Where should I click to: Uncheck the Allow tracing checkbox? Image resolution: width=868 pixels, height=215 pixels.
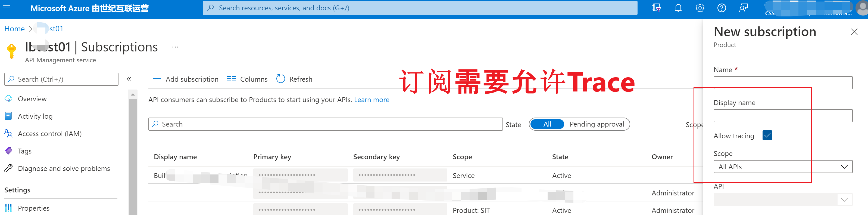[767, 136]
